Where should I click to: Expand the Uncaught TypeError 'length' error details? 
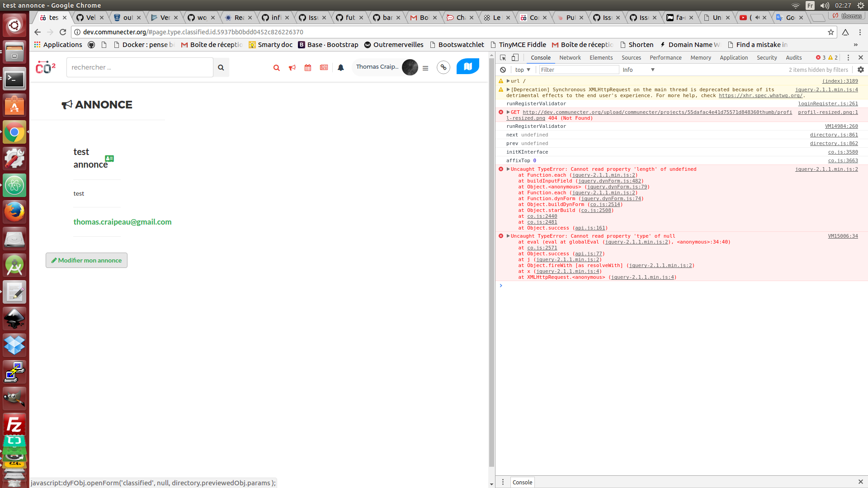508,169
